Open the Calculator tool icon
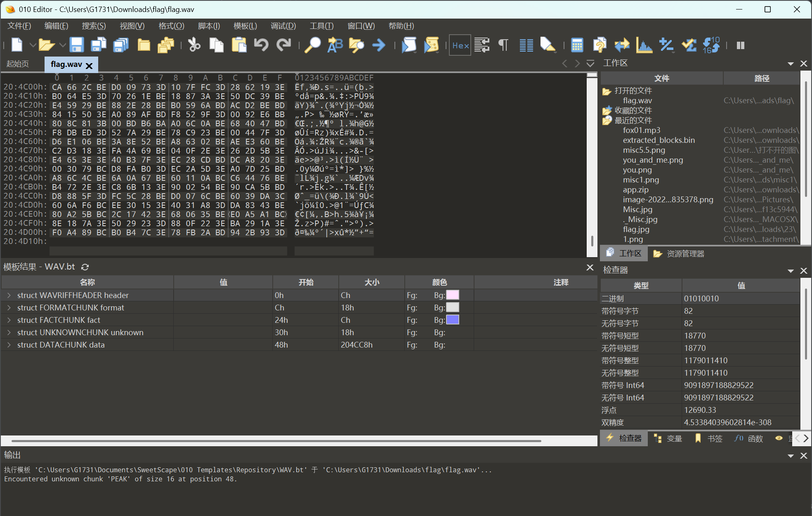Viewport: 812px width, 516px height. [x=577, y=45]
